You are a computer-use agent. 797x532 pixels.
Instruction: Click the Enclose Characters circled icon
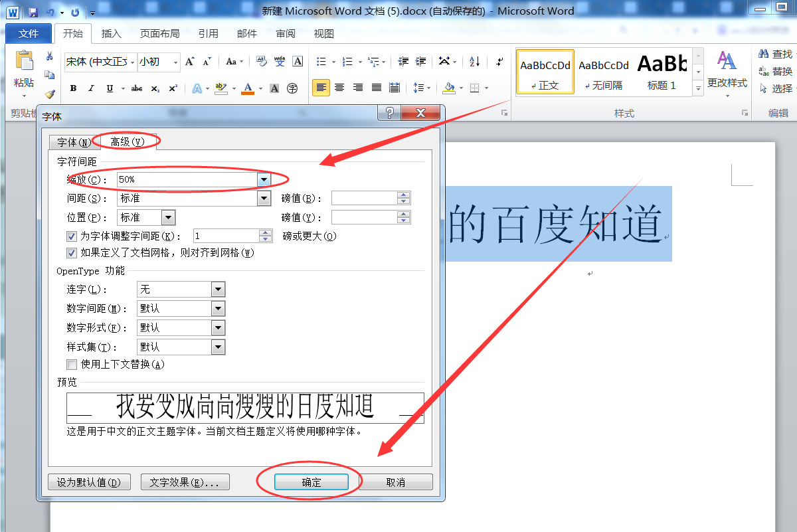pos(292,88)
